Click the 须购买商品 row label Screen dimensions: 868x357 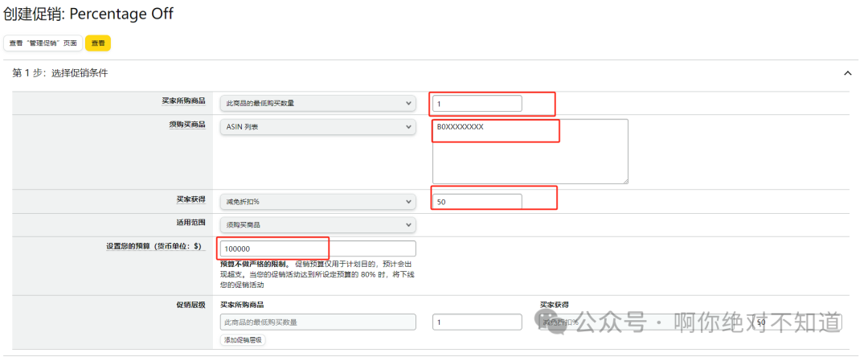(x=187, y=125)
